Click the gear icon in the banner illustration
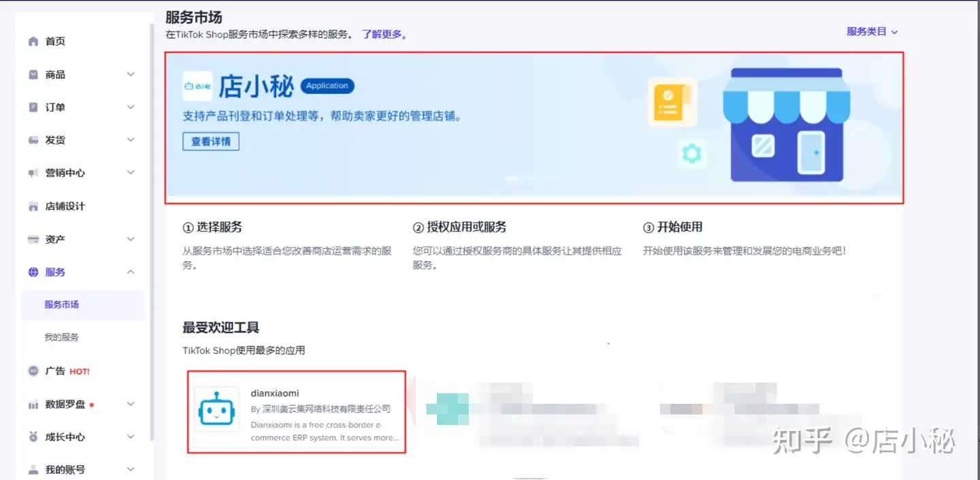This screenshot has width=980, height=480. tap(692, 153)
